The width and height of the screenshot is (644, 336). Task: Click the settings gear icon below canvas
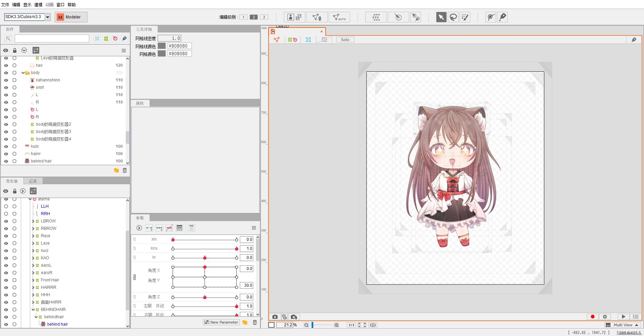tap(605, 317)
